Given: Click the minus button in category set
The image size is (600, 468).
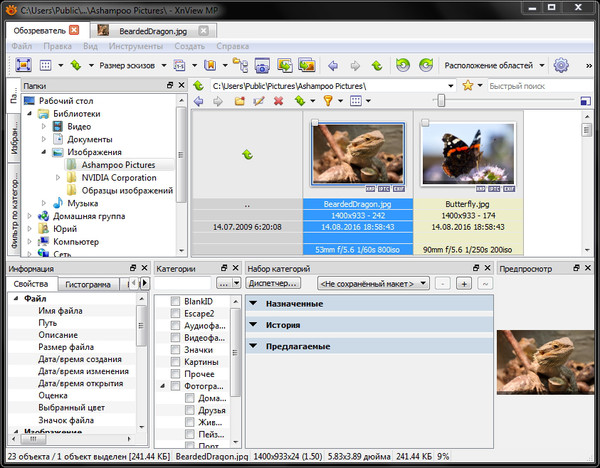Looking at the screenshot, I should click(442, 284).
